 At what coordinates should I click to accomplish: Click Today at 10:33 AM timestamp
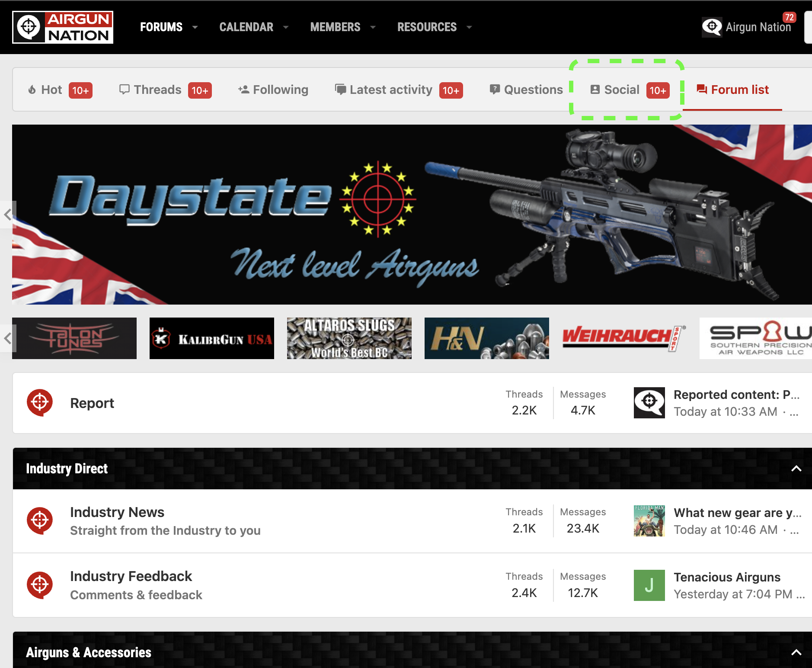coord(726,411)
